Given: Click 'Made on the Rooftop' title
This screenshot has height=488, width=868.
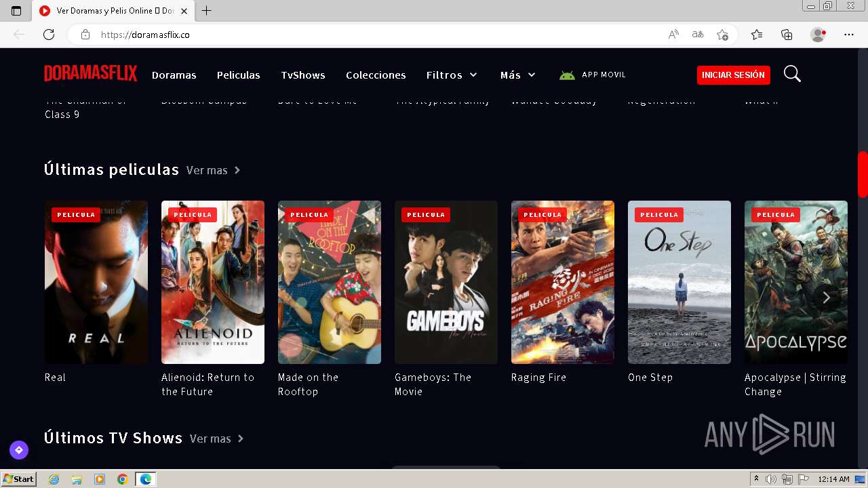Looking at the screenshot, I should pos(308,384).
